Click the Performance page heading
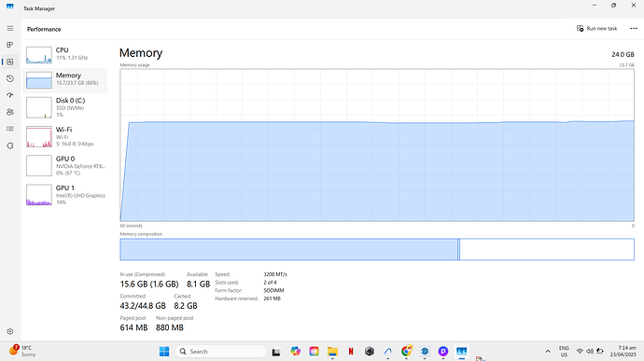This screenshot has width=644, height=361. coord(44,29)
